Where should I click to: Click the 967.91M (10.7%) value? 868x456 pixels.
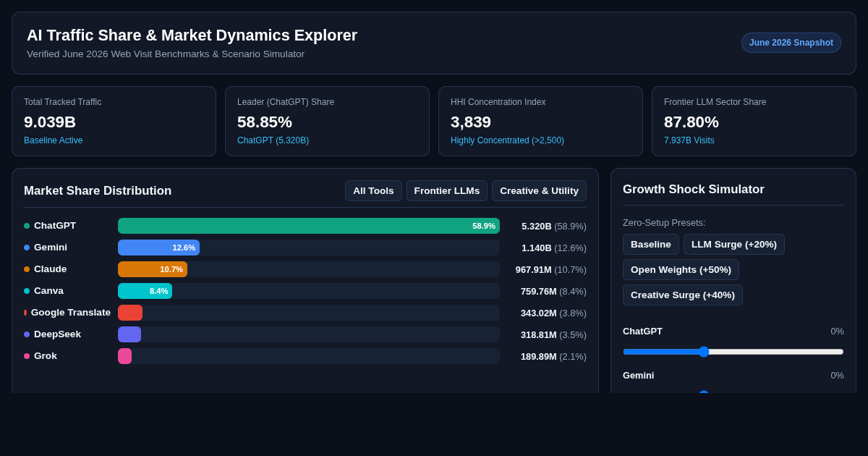pyautogui.click(x=551, y=269)
